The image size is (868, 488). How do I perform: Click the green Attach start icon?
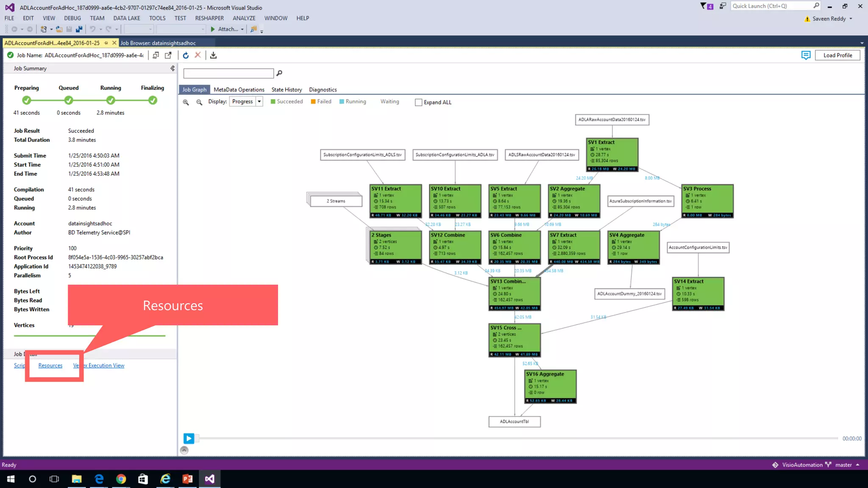point(213,29)
